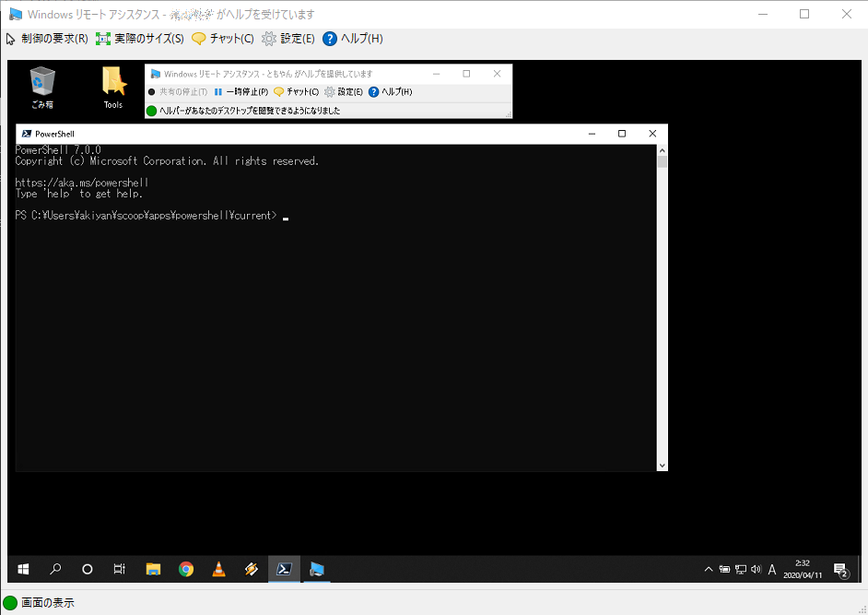Open 設定(E) in the inner helper window
This screenshot has width=868, height=615.
[x=344, y=92]
